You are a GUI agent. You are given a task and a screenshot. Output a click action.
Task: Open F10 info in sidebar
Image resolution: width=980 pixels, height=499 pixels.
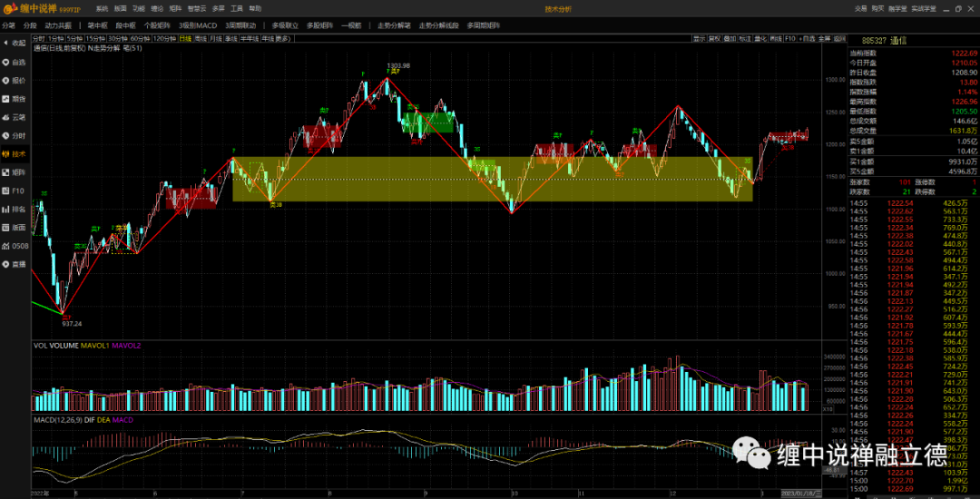15,191
